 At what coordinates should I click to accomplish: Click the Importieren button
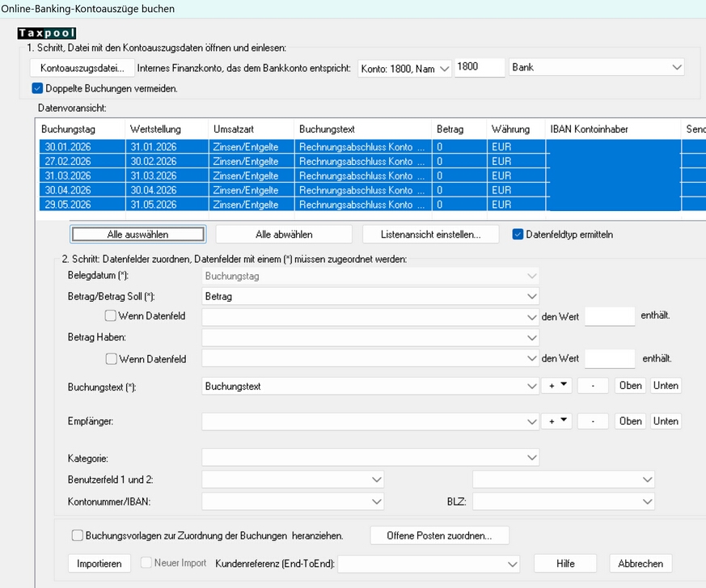[x=99, y=563]
